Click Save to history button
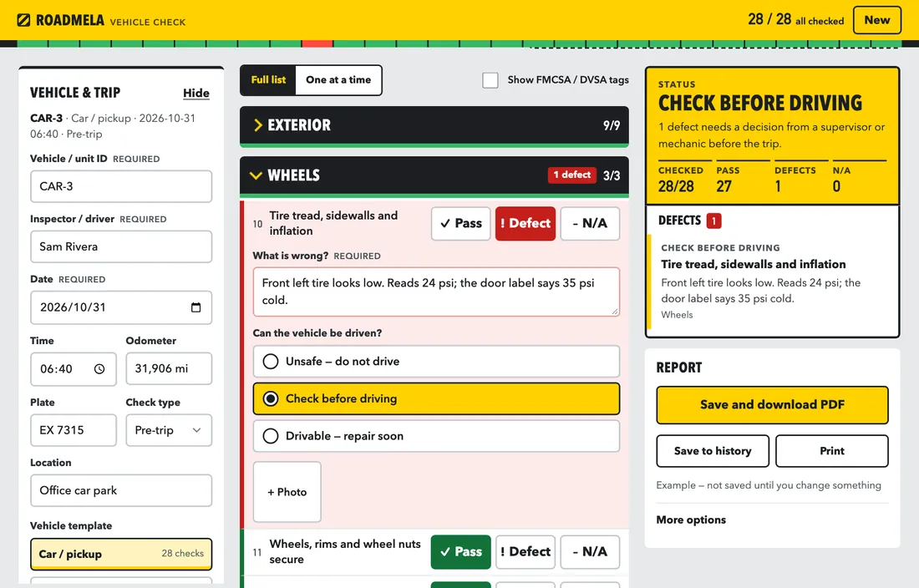 click(x=713, y=451)
